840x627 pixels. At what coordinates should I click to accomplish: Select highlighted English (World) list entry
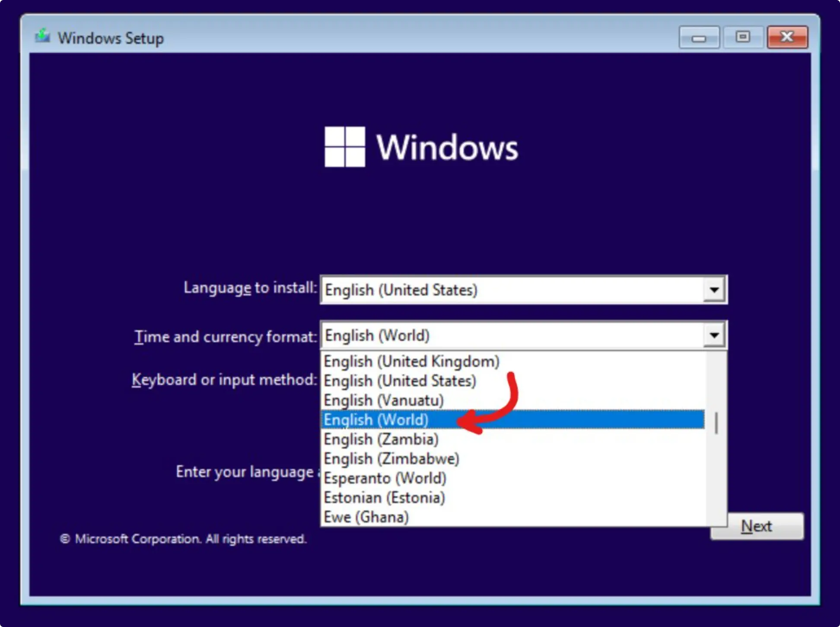(x=513, y=419)
